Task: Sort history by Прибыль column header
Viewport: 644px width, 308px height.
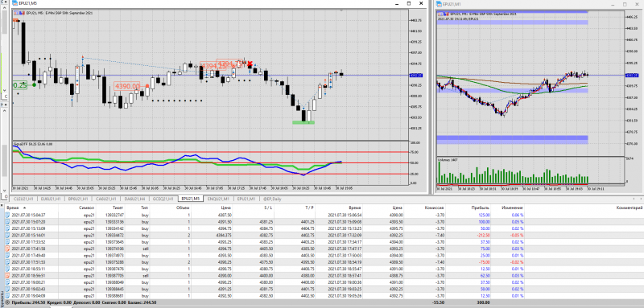Action: click(480, 208)
